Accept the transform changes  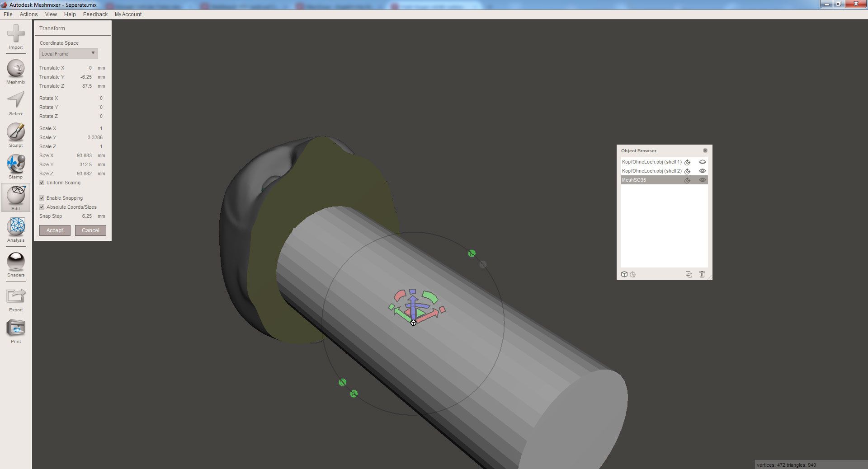55,230
